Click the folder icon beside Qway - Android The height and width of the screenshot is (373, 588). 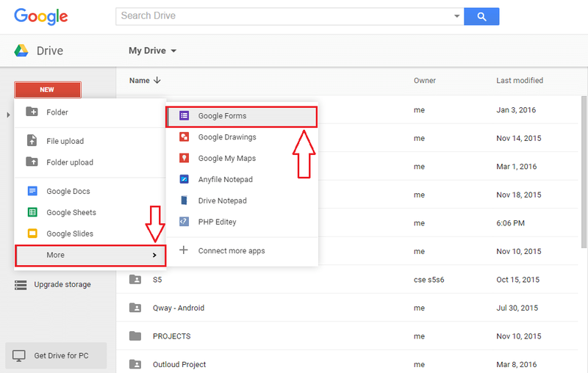(135, 308)
